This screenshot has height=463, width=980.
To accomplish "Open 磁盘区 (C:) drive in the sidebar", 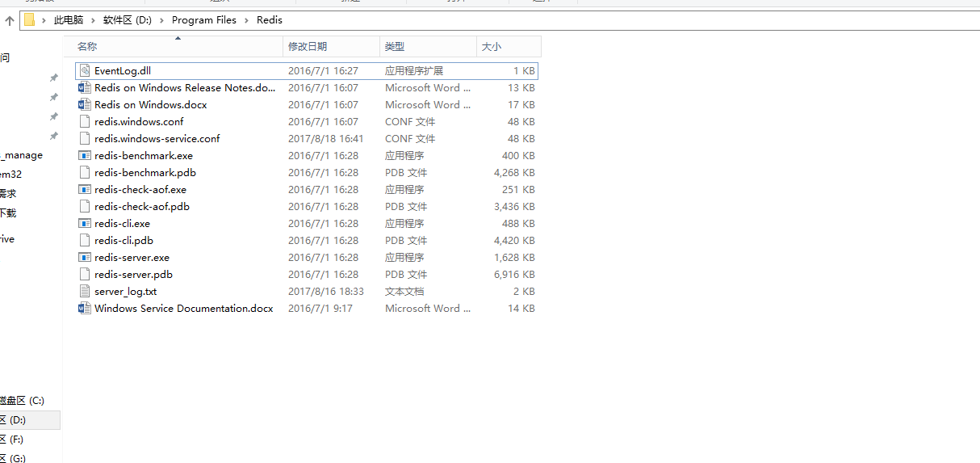I will tap(23, 401).
